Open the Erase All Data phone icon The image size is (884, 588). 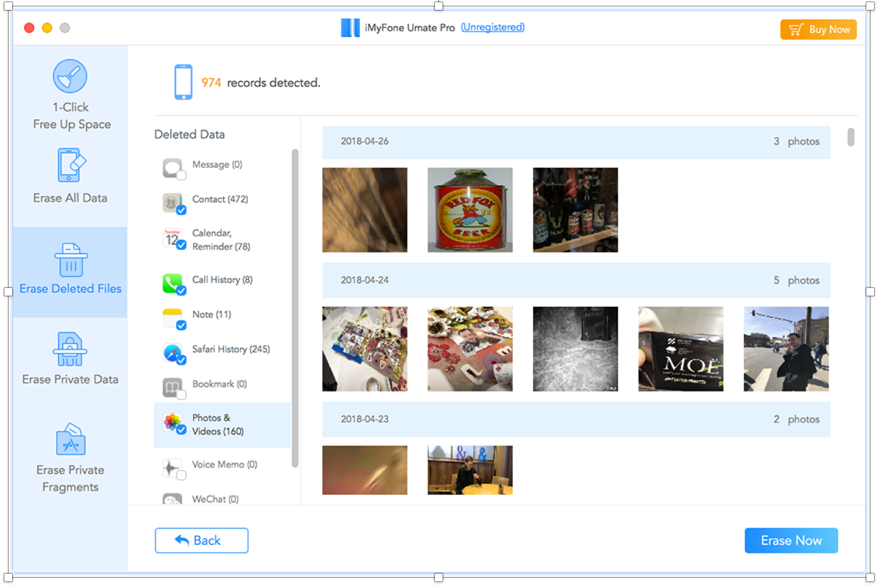click(x=72, y=165)
